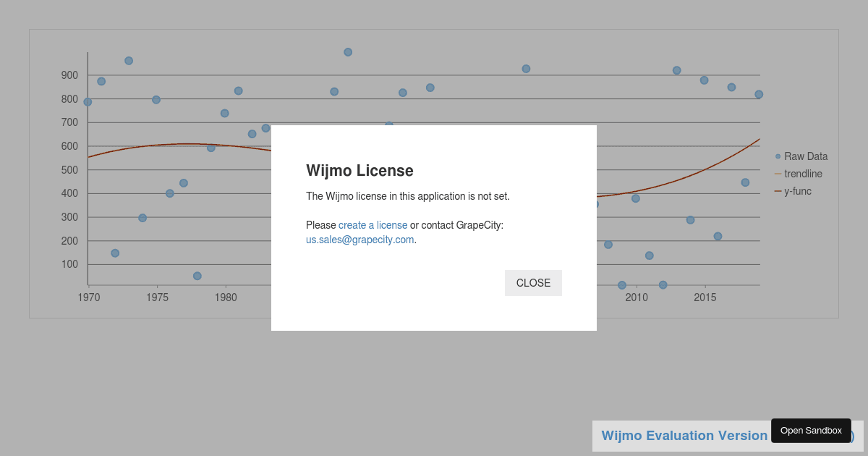The width and height of the screenshot is (868, 456).
Task: Click the trendline curve peak near 1977
Action: click(187, 144)
